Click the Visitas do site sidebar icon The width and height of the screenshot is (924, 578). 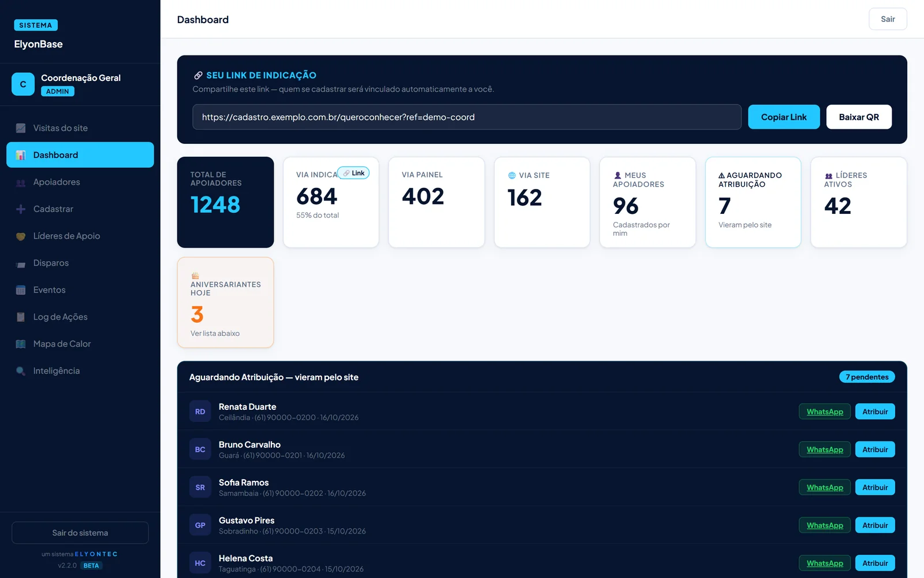[x=21, y=128]
